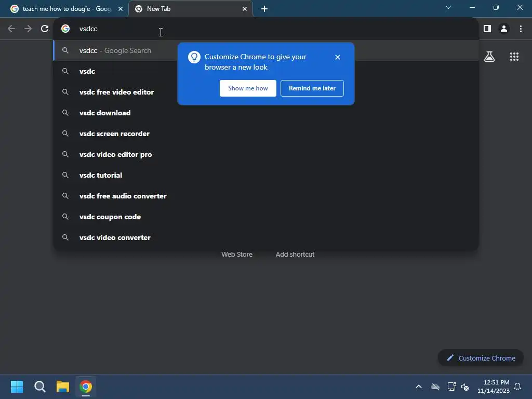Image resolution: width=532 pixels, height=399 pixels.
Task: Click the Customize Chrome button
Action: (481, 358)
